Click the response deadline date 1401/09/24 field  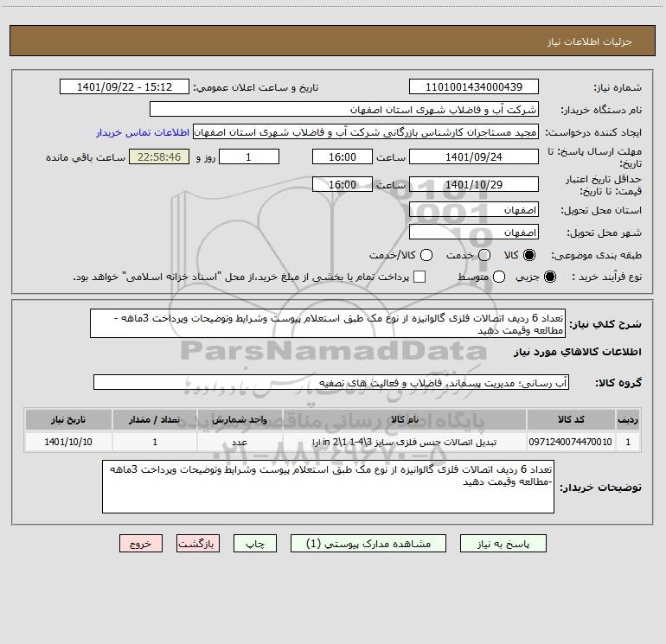[x=474, y=156]
